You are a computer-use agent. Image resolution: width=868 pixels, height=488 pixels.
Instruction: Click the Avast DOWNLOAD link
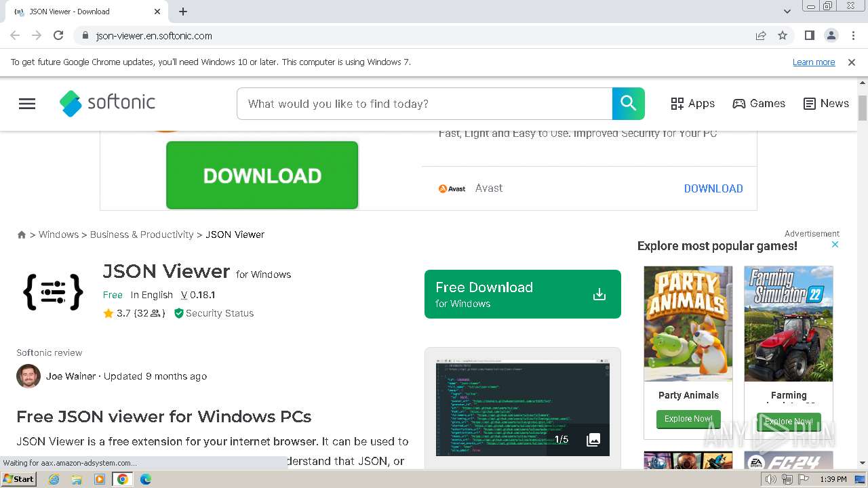[713, 188]
